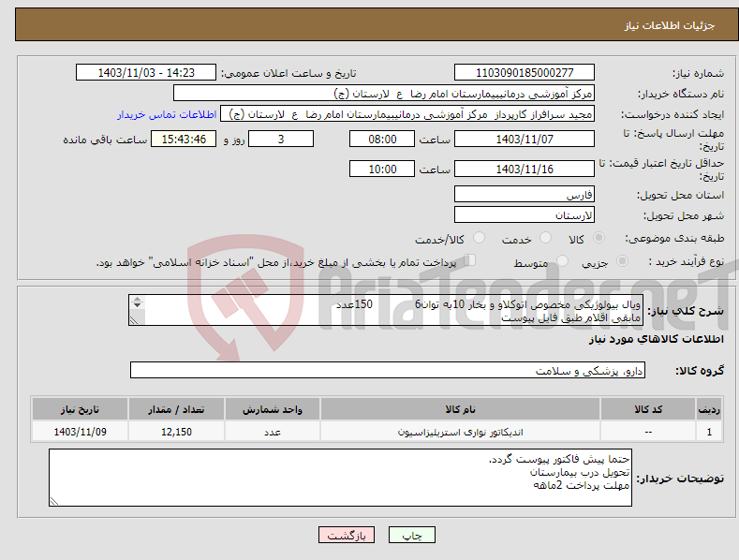The width and height of the screenshot is (739, 560).
Task: Click the price validity date 1403/11/16
Action: tap(525, 169)
